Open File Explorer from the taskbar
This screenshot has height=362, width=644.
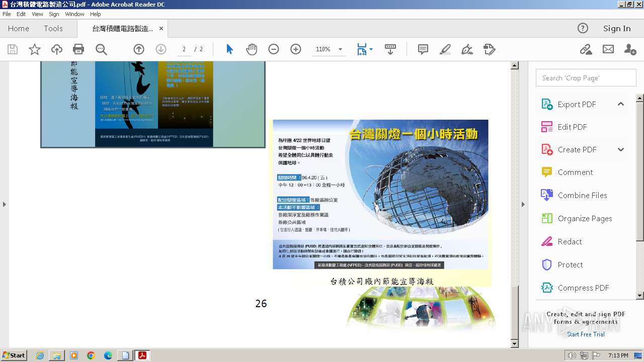click(57, 355)
